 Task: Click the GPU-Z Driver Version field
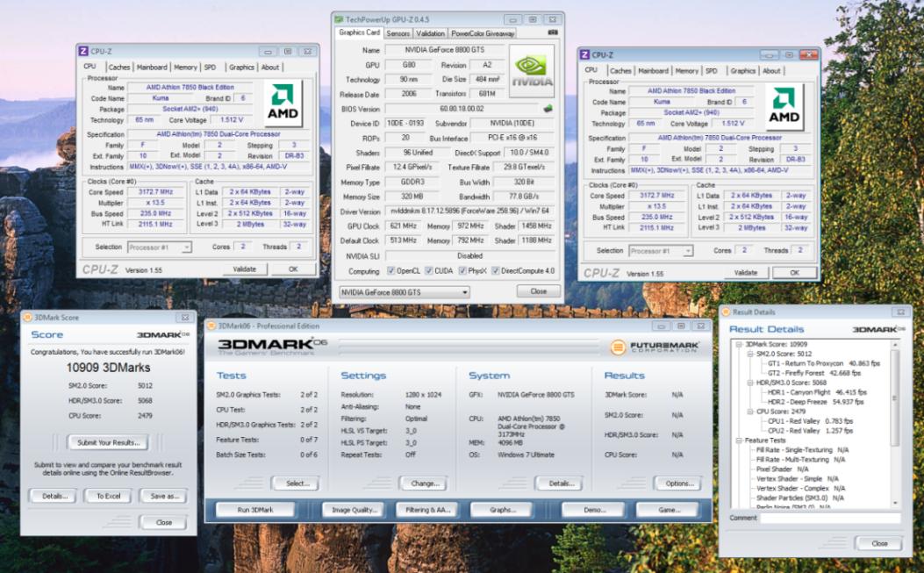tap(469, 211)
